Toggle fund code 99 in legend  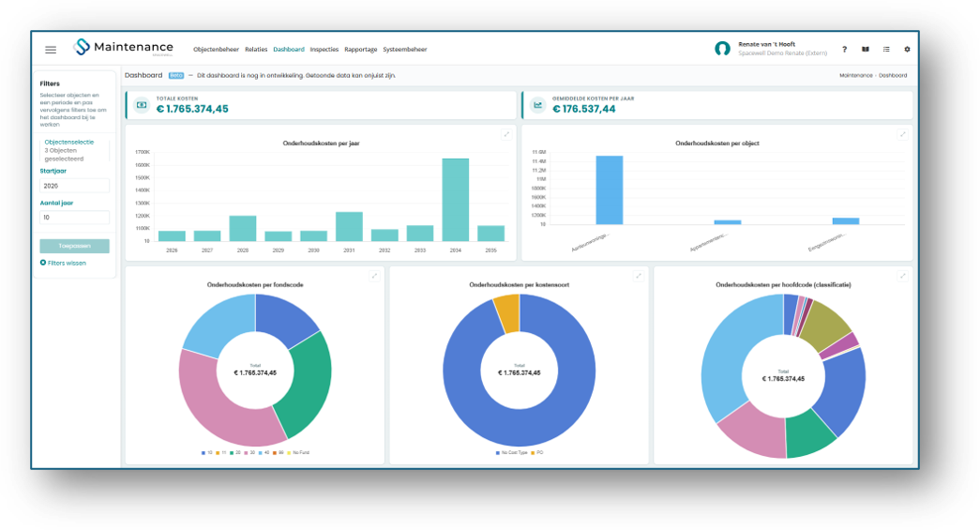coord(279,452)
